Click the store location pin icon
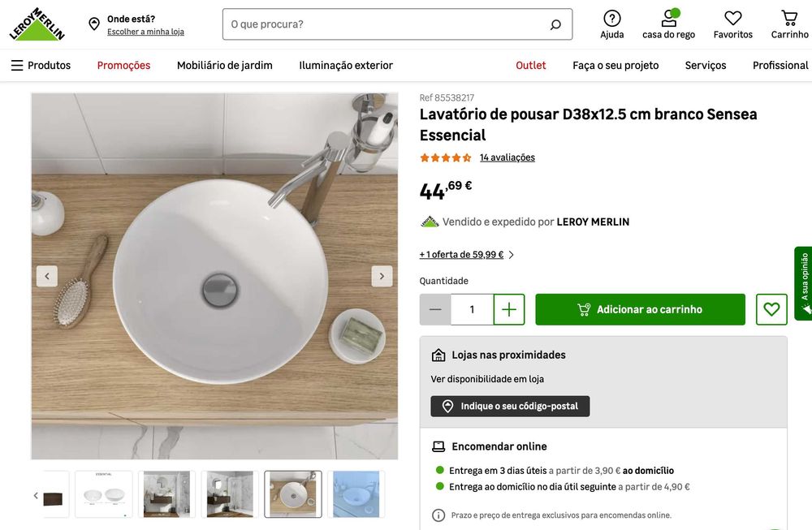This screenshot has height=530, width=812. click(x=94, y=24)
